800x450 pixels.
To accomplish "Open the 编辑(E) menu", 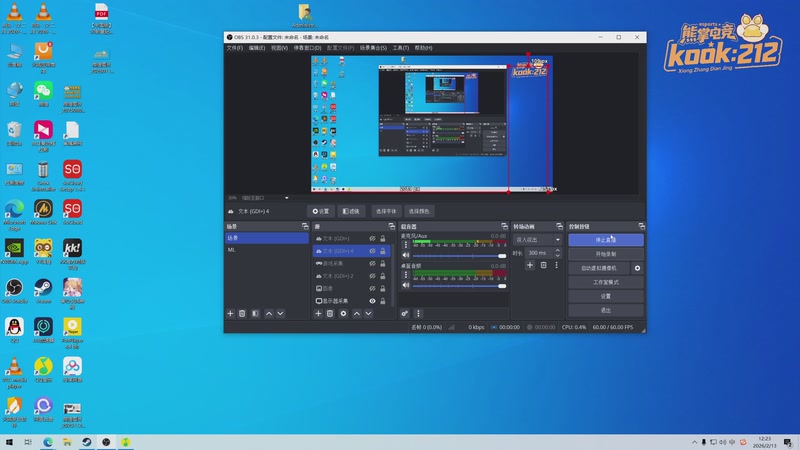I will (x=257, y=48).
